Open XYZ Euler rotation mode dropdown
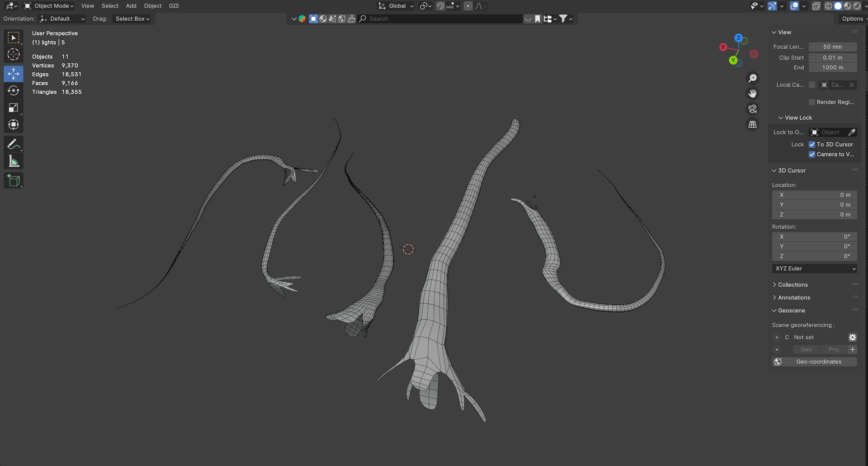The image size is (868, 466). pos(814,268)
